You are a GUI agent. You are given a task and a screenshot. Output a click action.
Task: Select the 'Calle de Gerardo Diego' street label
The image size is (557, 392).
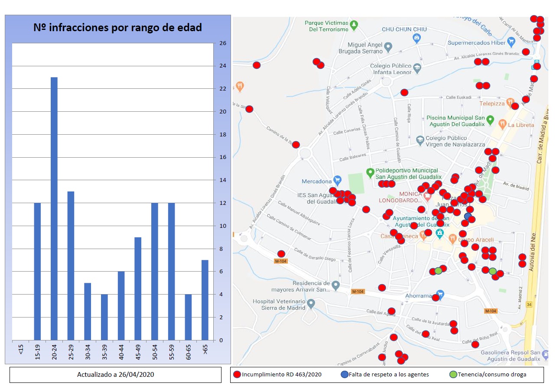pyautogui.click(x=315, y=255)
